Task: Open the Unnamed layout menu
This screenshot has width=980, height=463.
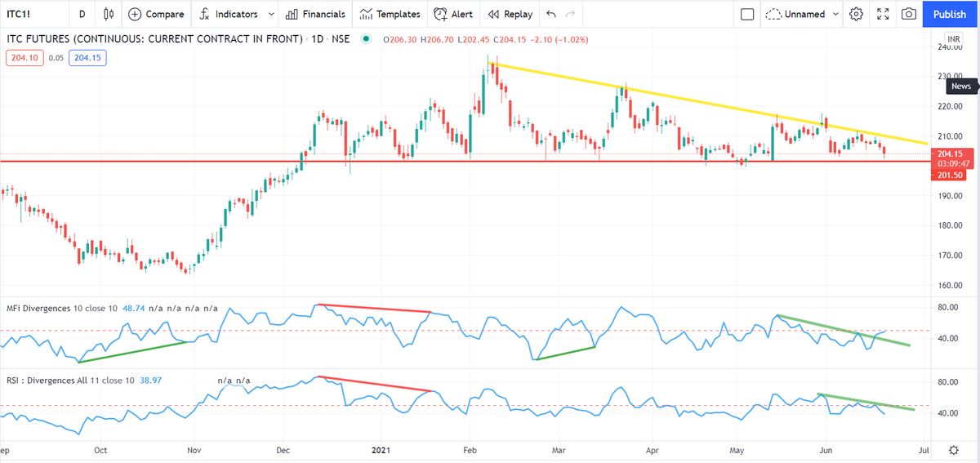Action: pos(802,14)
